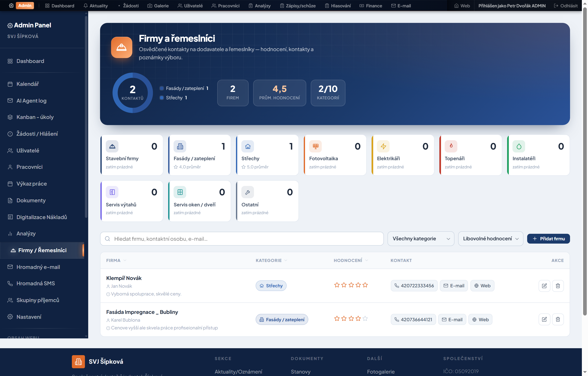Delete the Fasáda Impregnace _ Bubliny row
Image resolution: width=588 pixels, height=376 pixels.
tap(558, 319)
